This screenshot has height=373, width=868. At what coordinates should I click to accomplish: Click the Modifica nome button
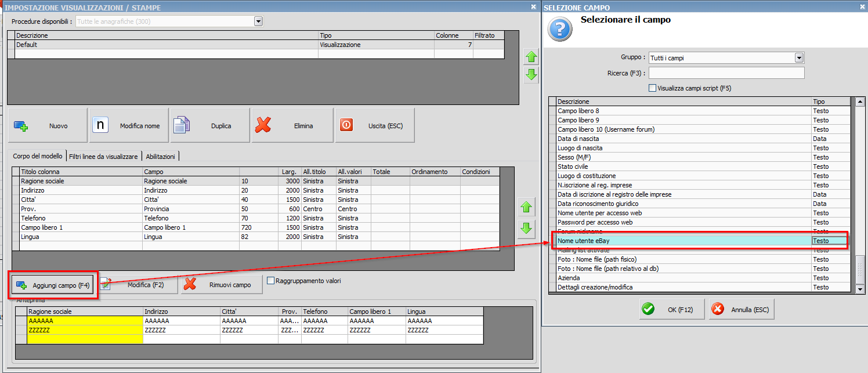pos(129,125)
